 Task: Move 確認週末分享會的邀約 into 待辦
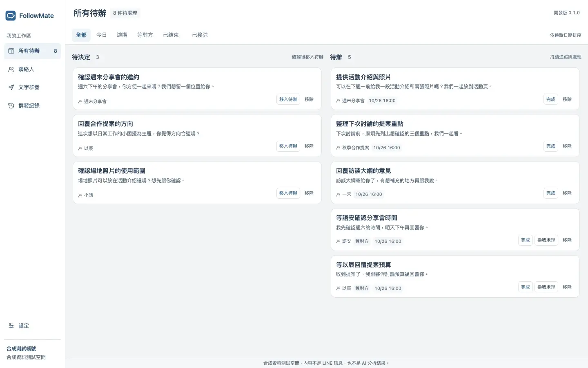(288, 99)
